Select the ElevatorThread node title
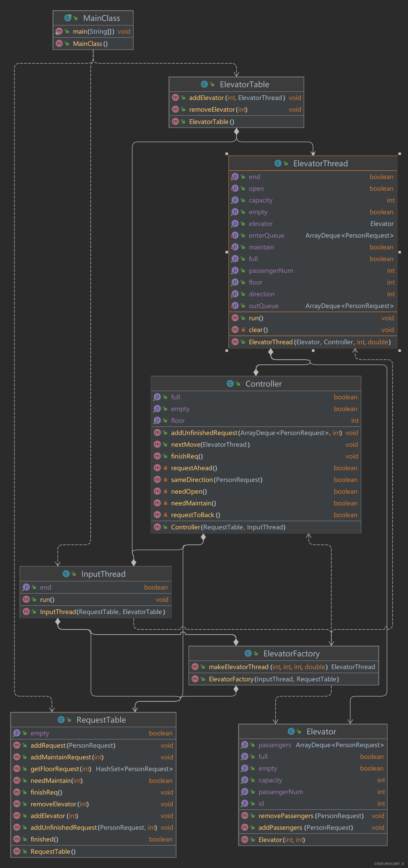408x868 pixels. pos(320,163)
